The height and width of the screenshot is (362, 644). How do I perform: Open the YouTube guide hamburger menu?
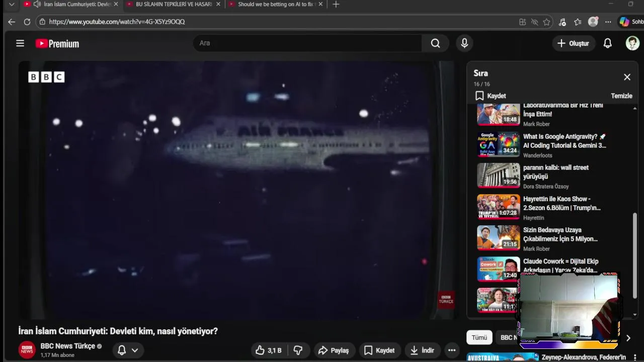(20, 43)
